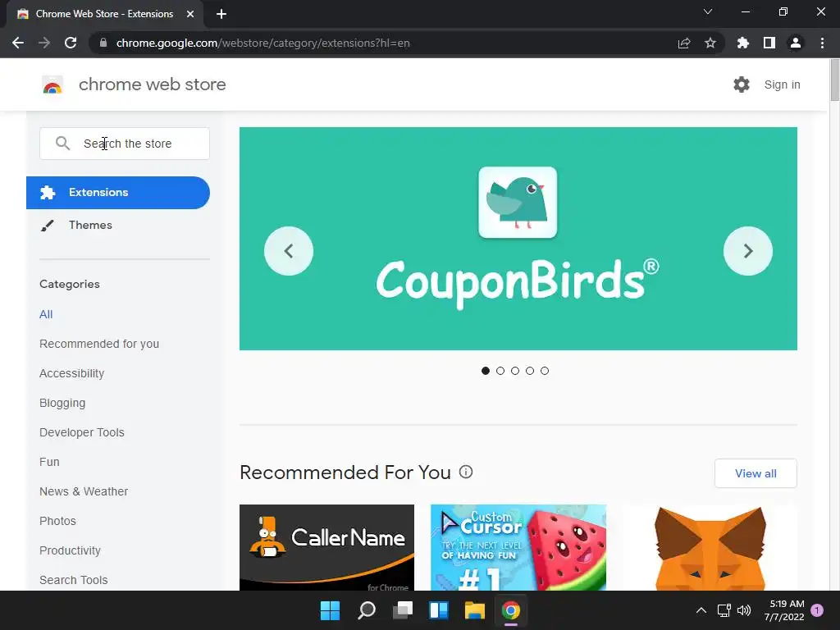Open the Blogging category

[x=62, y=403]
